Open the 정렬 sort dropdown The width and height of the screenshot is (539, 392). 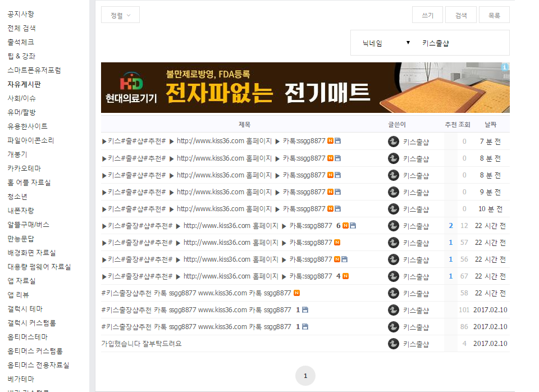click(x=120, y=15)
